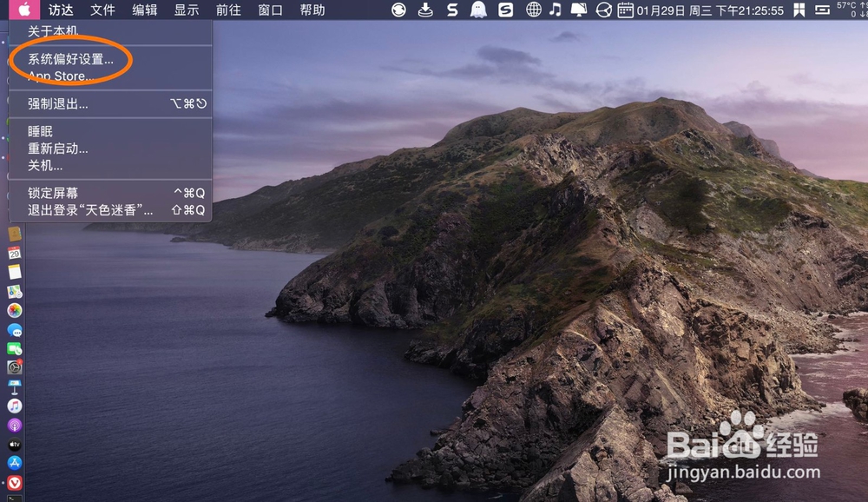Open the calendar icon in menu bar
The image size is (868, 502).
[626, 10]
